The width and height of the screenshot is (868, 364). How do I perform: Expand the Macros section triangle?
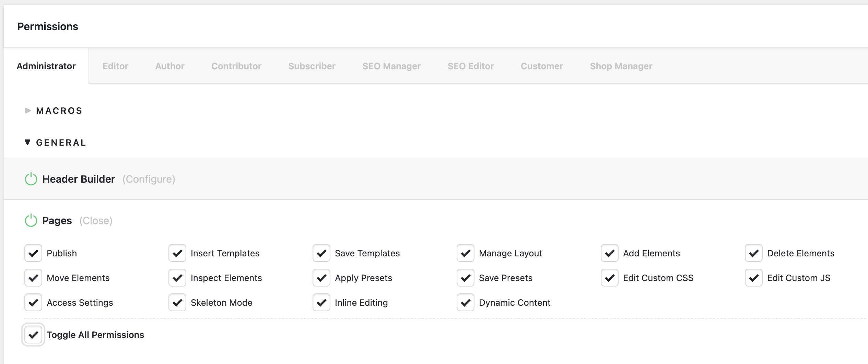28,110
